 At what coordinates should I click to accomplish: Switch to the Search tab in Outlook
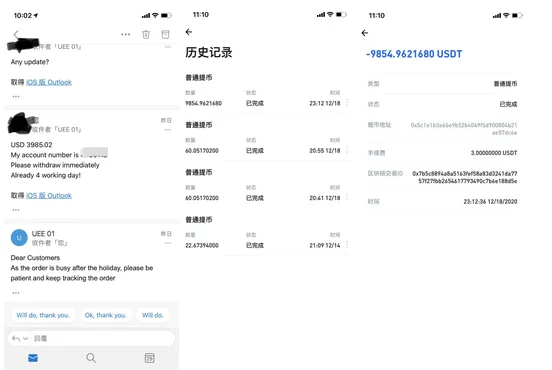tap(91, 358)
